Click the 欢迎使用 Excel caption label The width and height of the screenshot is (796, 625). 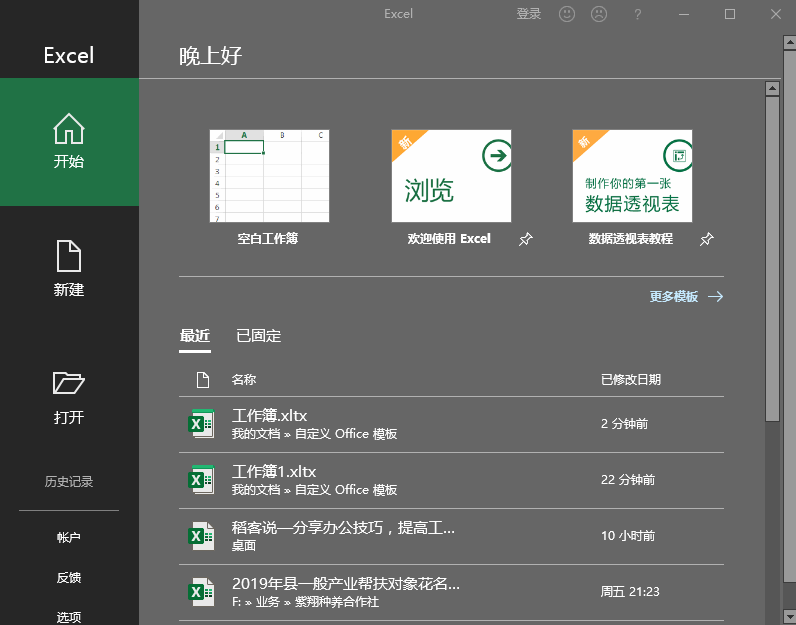click(x=449, y=239)
